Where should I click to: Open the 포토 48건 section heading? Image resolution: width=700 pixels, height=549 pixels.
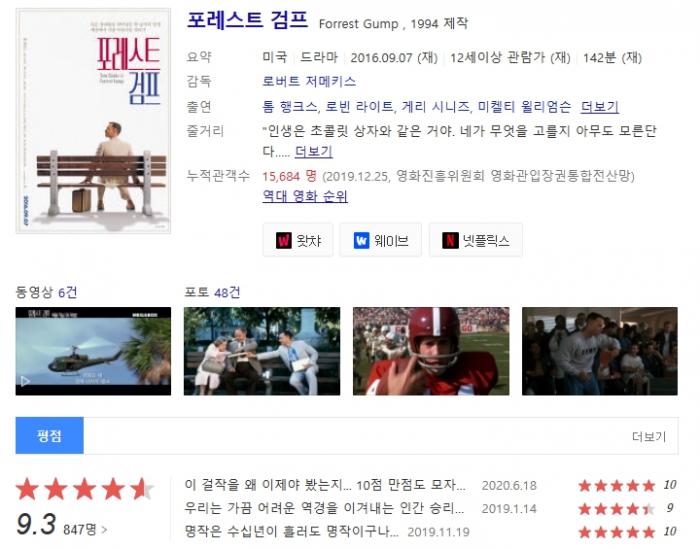coord(212,292)
